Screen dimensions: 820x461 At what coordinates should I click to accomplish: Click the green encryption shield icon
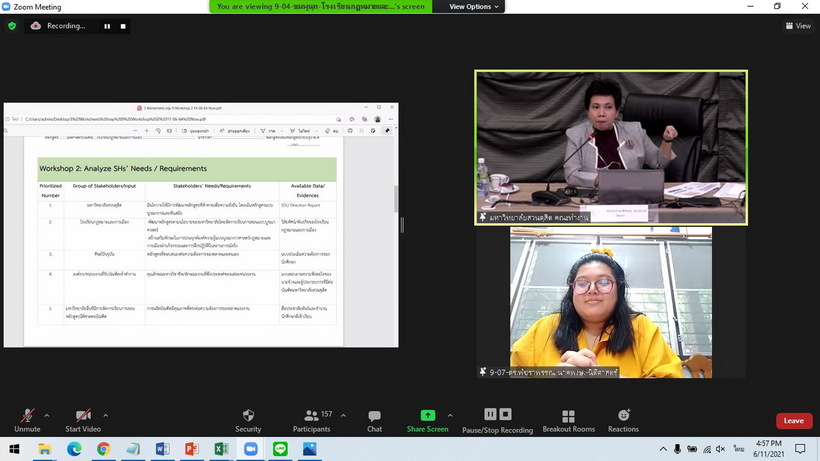12,26
